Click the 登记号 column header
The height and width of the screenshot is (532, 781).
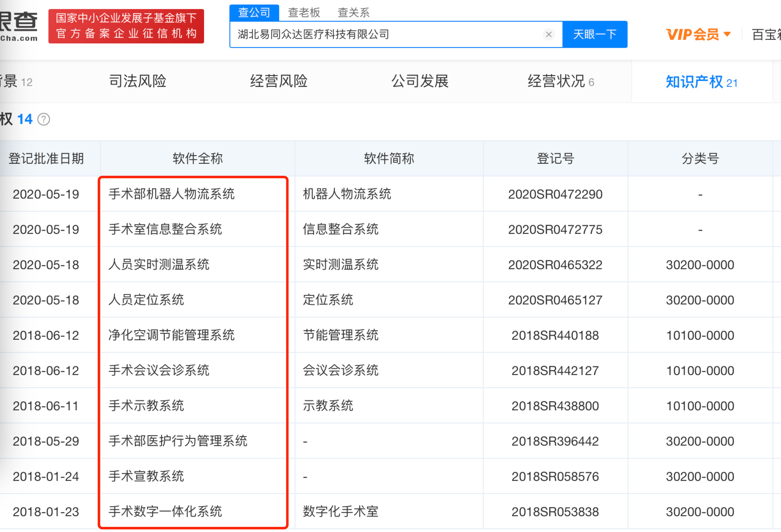(555, 158)
